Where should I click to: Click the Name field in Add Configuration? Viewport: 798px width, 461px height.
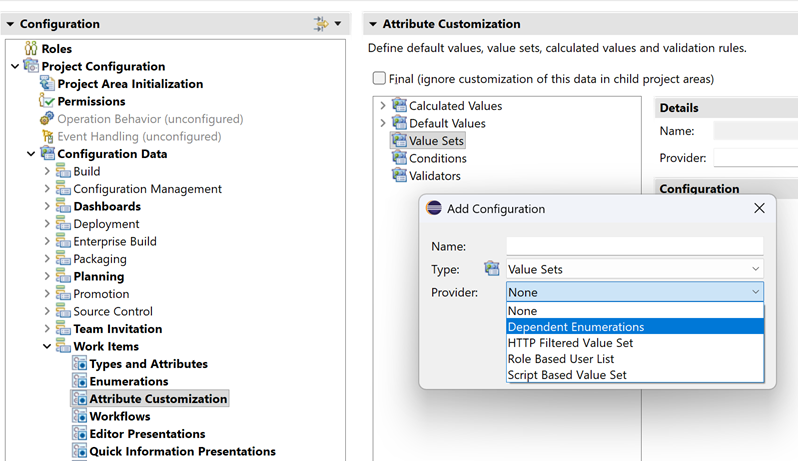[x=634, y=246]
